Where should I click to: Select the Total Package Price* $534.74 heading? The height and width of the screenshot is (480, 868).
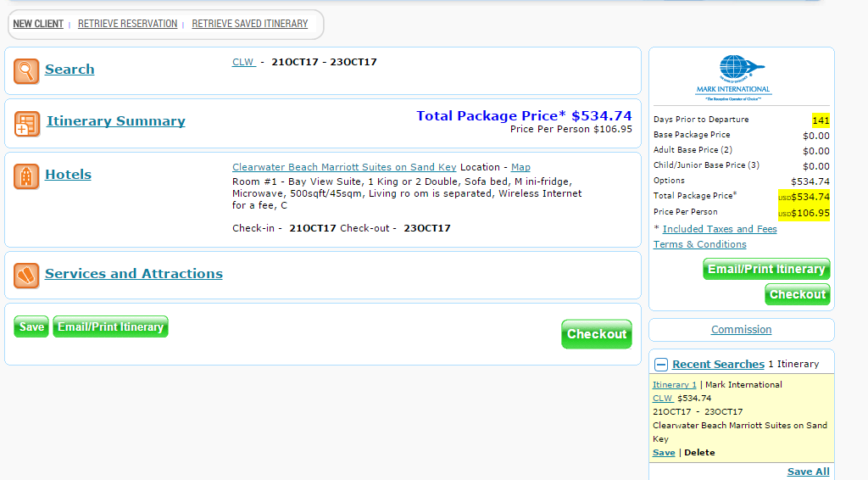[524, 115]
